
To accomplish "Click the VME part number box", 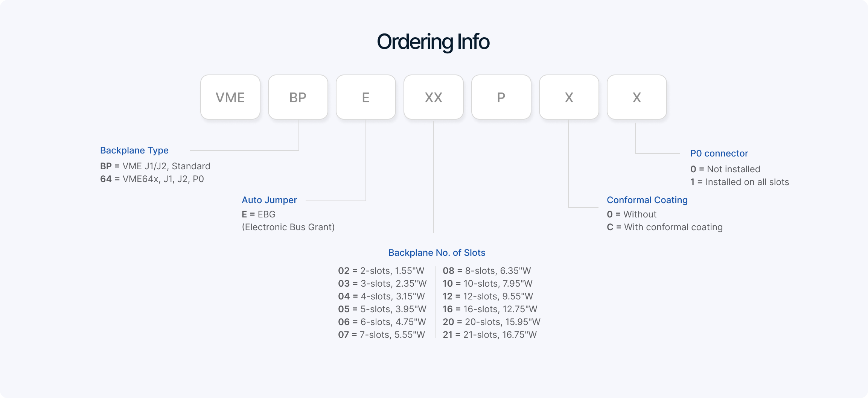I will coord(230,97).
